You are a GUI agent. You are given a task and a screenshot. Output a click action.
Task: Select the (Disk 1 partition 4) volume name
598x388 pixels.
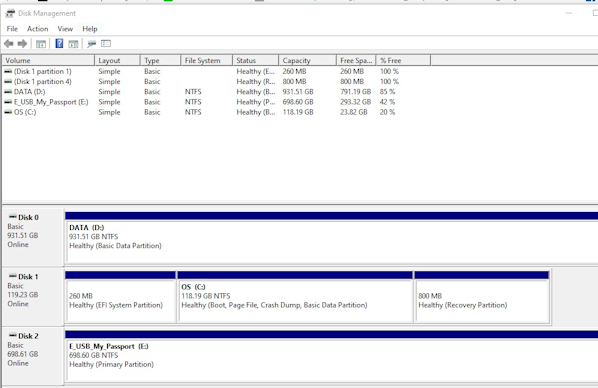[x=43, y=82]
